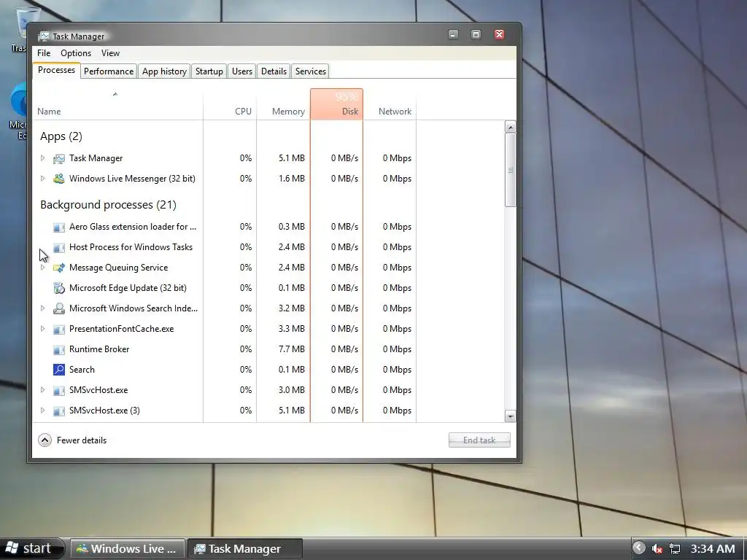
Task: Open Windows Live taskbar button
Action: 127,548
